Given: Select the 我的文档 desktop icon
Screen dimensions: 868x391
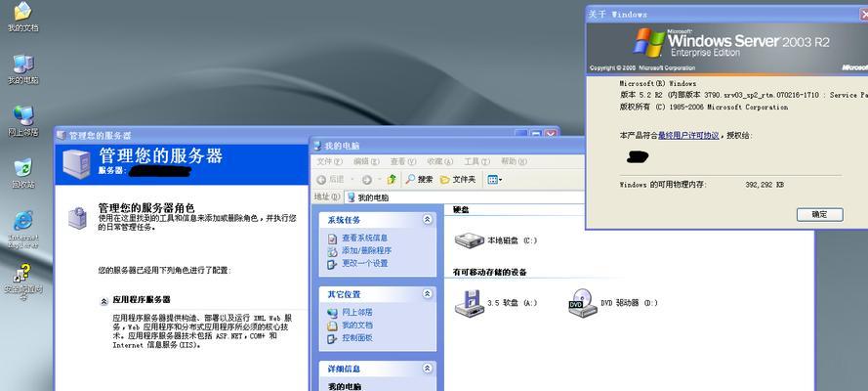Looking at the screenshot, I should (22, 17).
